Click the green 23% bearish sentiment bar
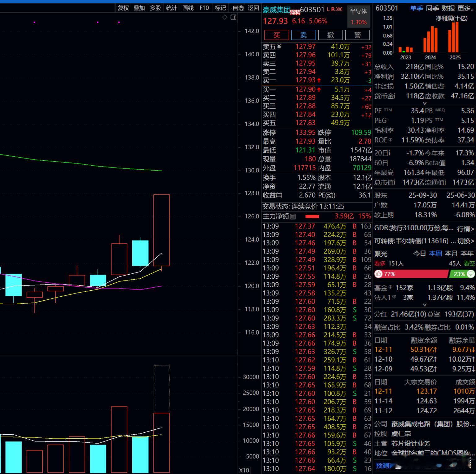The image size is (476, 474). (462, 274)
